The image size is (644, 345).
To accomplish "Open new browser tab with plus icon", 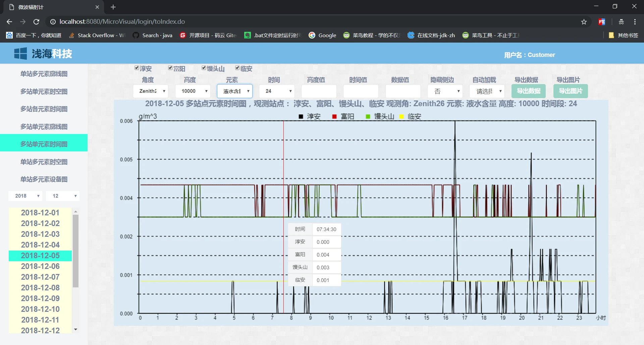I will (113, 7).
